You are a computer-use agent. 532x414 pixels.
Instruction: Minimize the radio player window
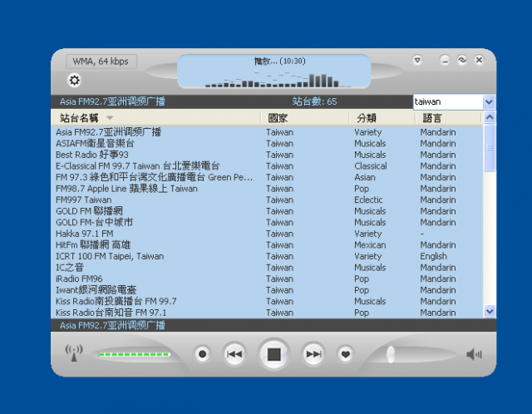(445, 60)
